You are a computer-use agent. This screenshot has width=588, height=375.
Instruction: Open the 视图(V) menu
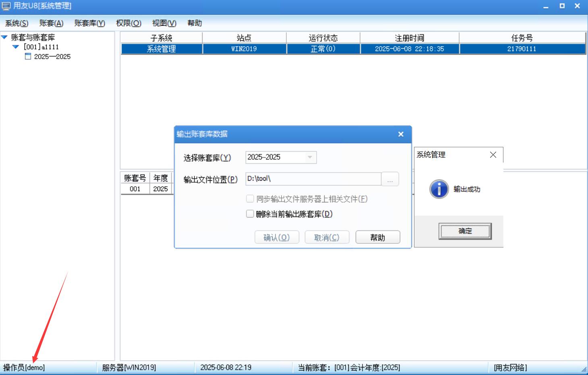pyautogui.click(x=164, y=23)
